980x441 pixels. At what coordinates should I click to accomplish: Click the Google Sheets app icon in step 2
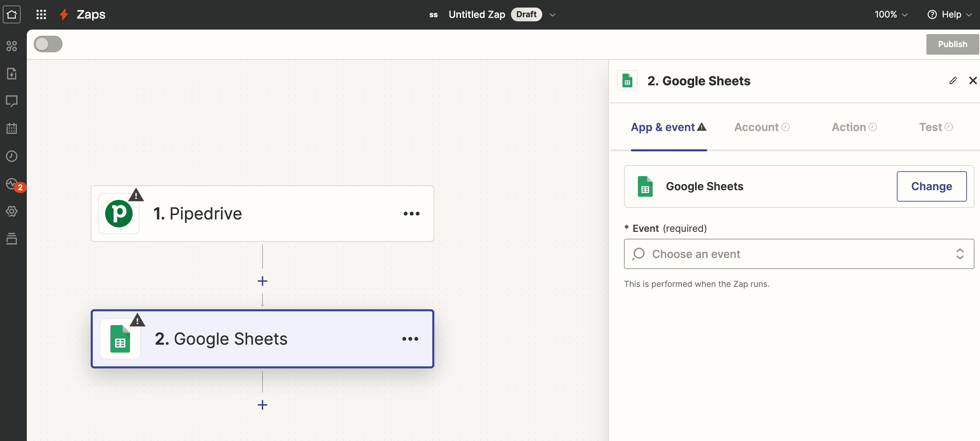119,338
